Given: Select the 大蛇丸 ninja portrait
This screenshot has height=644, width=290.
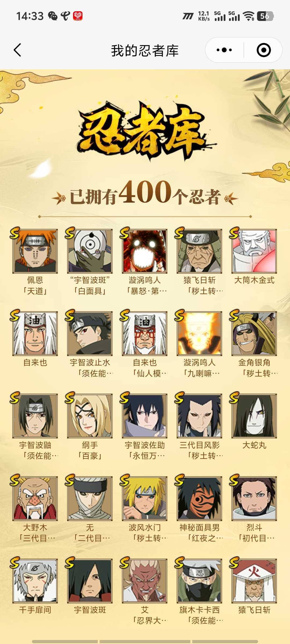Looking at the screenshot, I should [x=254, y=416].
